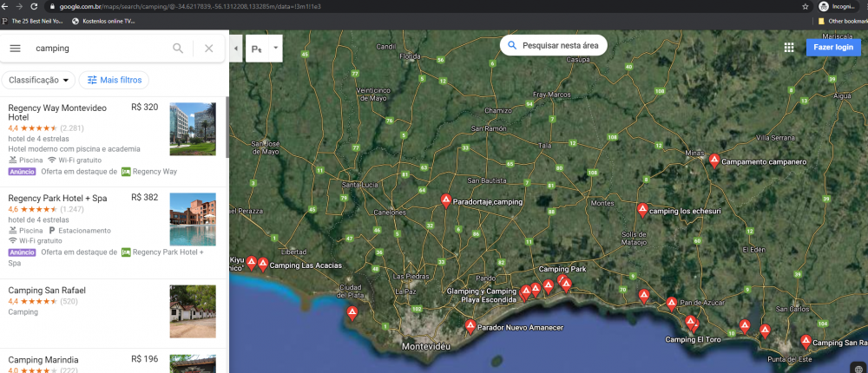Clear the camping search with X

coord(208,49)
